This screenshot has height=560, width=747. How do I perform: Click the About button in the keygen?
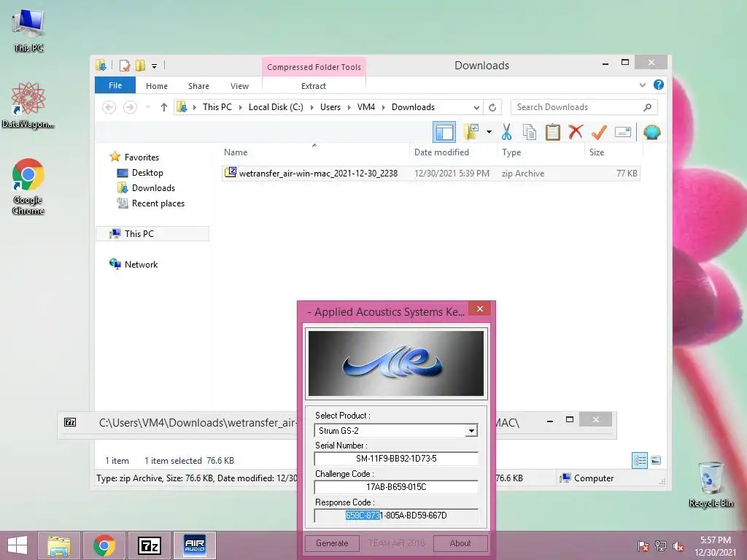point(460,543)
